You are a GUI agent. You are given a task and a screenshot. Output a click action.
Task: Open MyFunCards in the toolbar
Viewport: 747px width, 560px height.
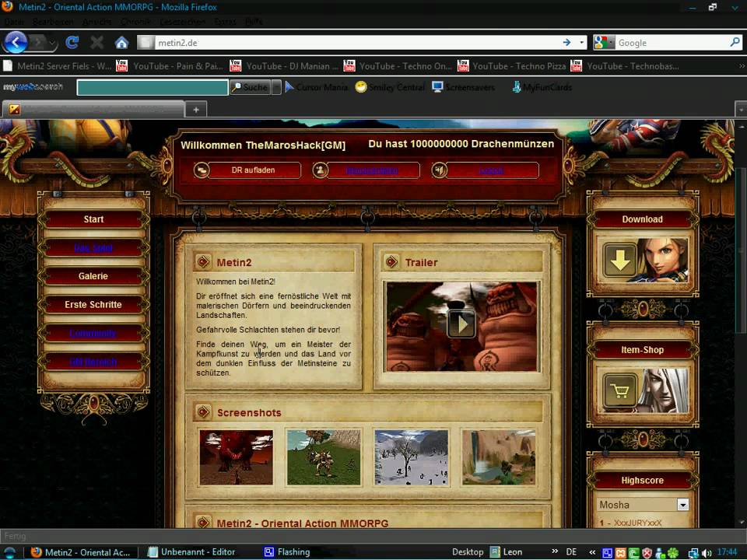coord(542,87)
